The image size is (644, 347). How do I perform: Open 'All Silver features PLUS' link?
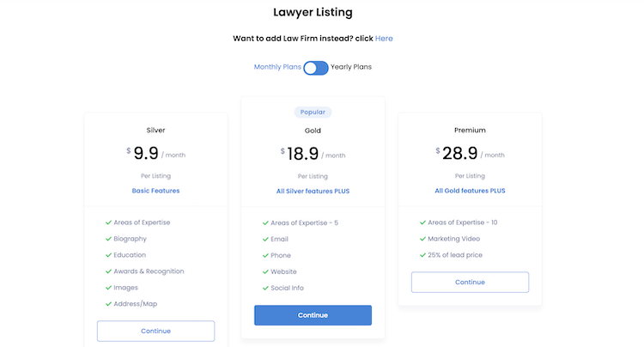tap(313, 191)
